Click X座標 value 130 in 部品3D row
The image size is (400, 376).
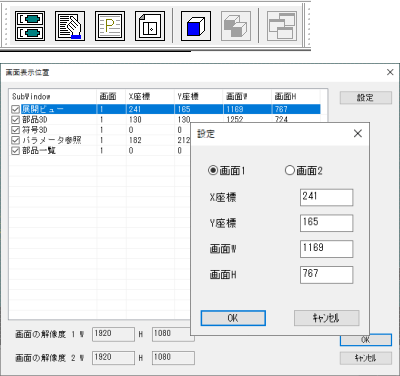coord(135,119)
